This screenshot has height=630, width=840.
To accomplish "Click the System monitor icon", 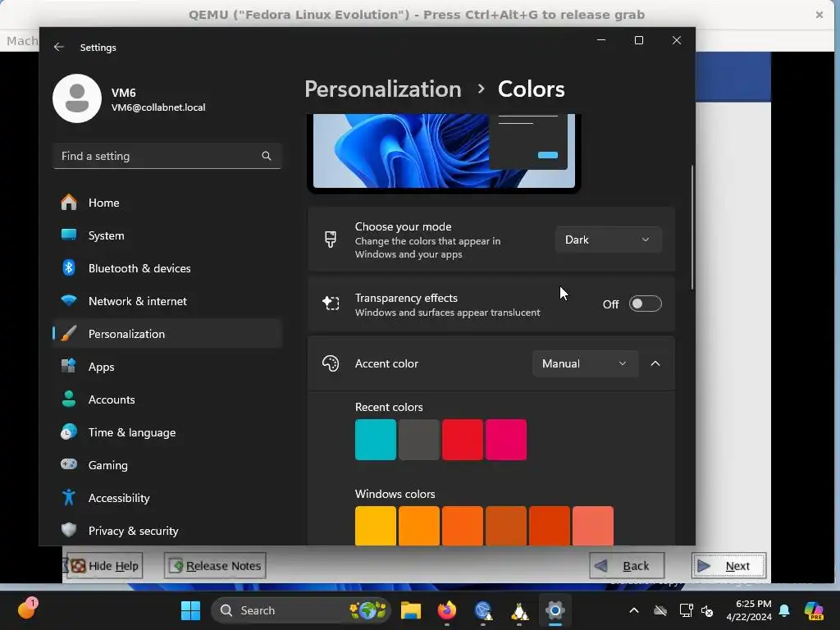I will tap(69, 235).
